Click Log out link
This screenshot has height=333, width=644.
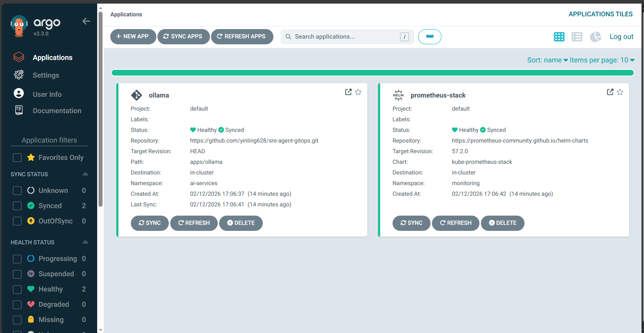pos(621,37)
